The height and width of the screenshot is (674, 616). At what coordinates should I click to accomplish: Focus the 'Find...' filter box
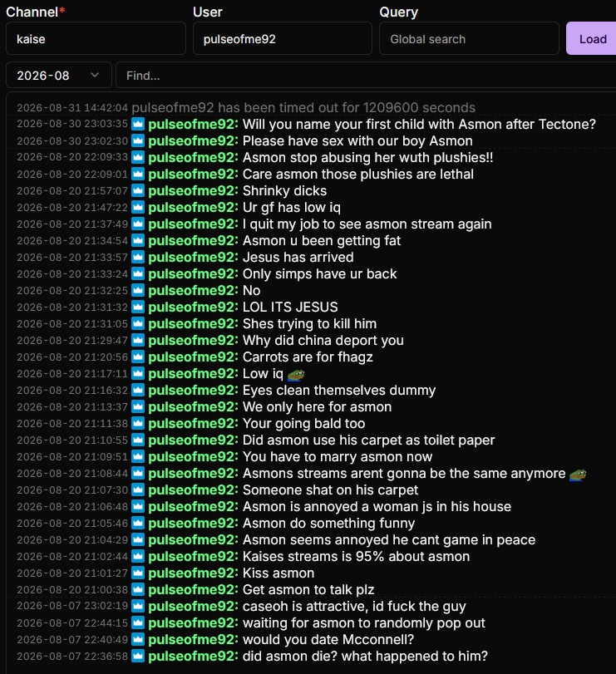coord(366,76)
